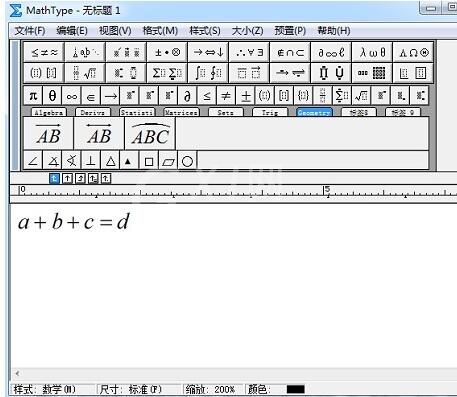Open the uppercase Greek palette (ΛΩΘ)
Screen dimensions: 457x397
(413, 52)
